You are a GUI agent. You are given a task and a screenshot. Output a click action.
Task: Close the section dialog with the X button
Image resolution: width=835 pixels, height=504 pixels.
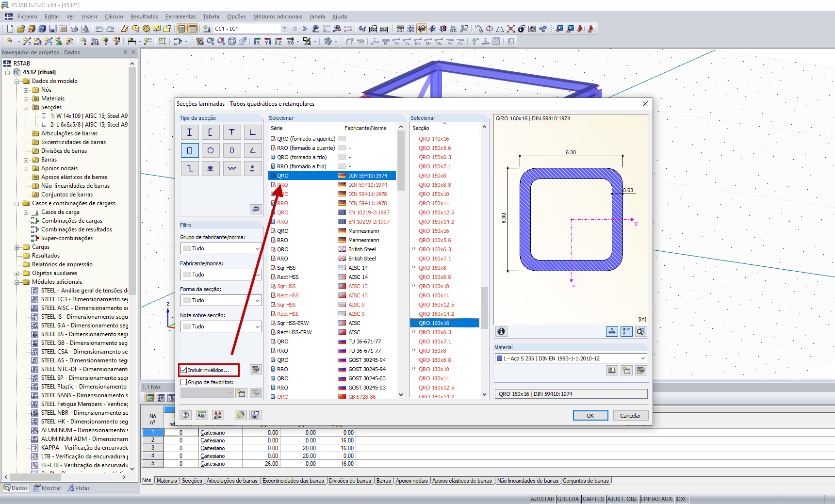click(x=645, y=104)
